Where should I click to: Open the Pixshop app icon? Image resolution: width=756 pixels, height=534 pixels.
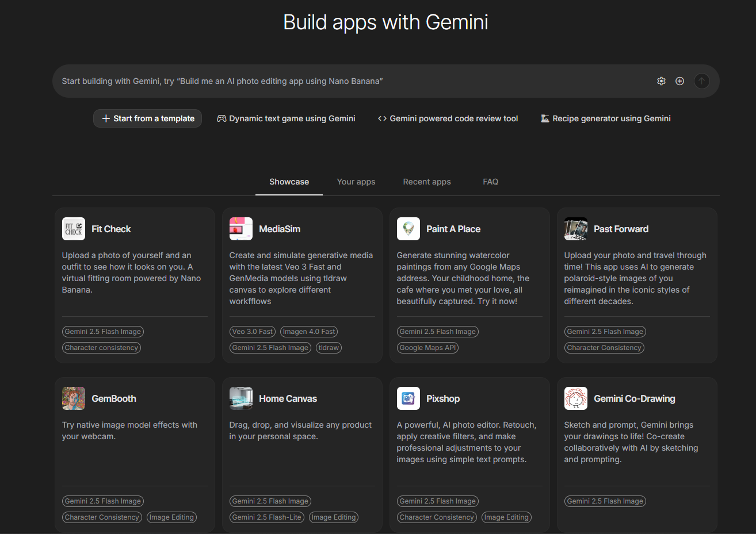click(408, 398)
